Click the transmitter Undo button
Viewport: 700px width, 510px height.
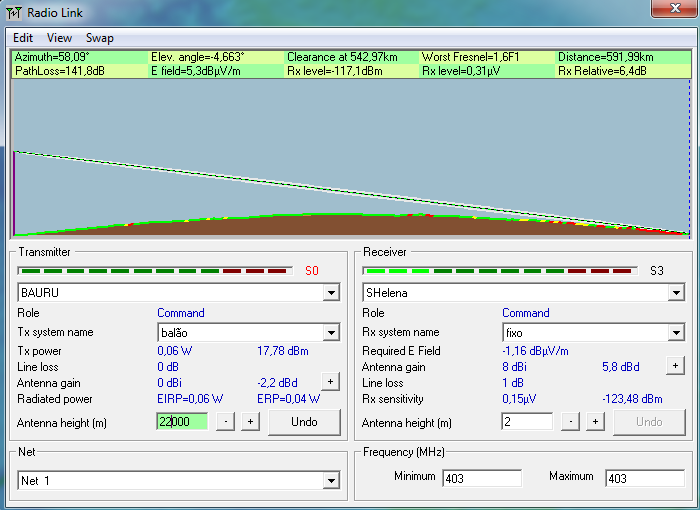point(304,422)
